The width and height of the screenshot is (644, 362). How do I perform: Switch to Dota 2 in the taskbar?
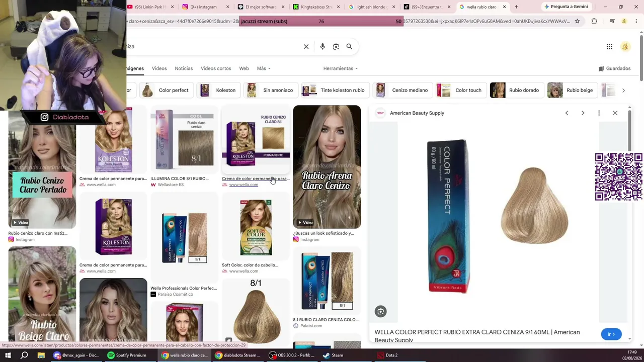pyautogui.click(x=387, y=355)
